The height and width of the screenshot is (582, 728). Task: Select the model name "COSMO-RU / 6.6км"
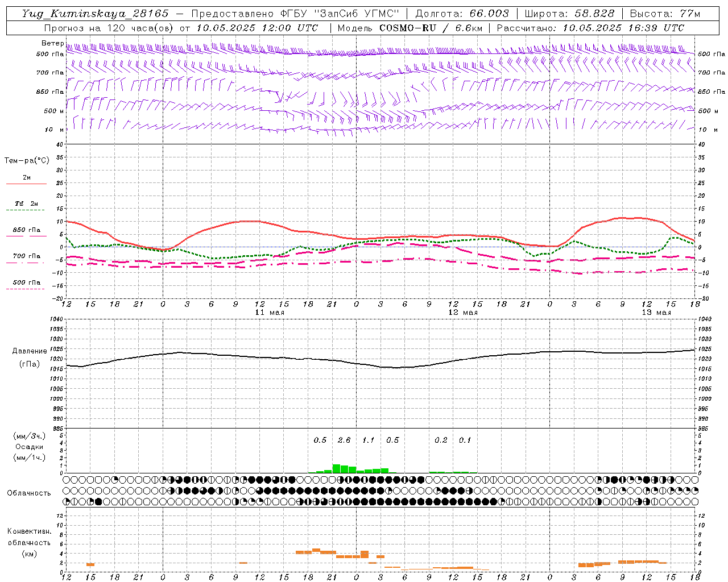point(431,28)
